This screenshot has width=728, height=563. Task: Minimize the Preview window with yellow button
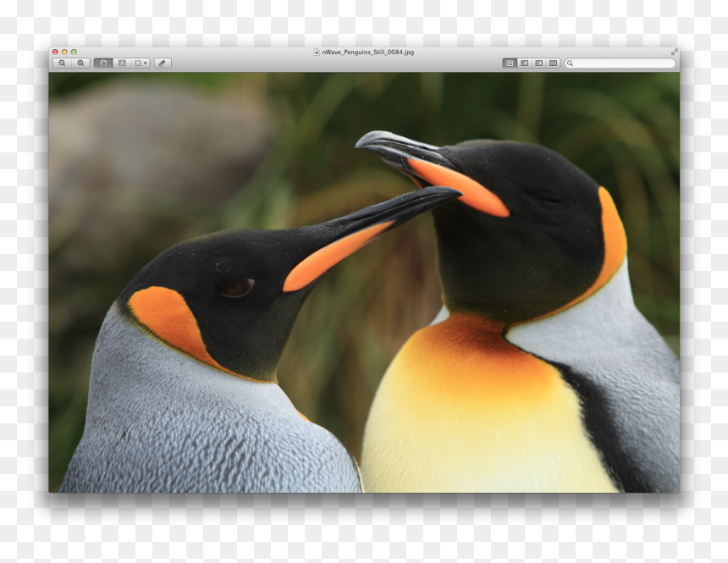pos(64,52)
